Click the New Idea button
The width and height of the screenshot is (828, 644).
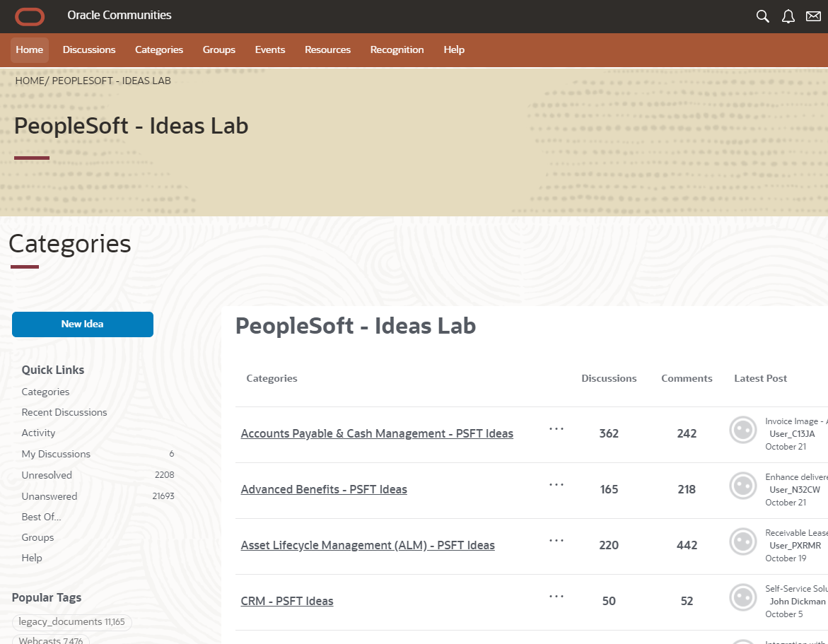pos(83,324)
